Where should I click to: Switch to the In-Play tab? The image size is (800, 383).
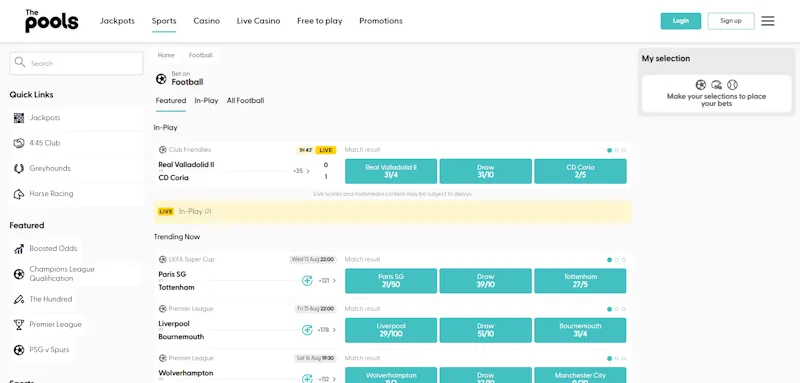click(206, 101)
